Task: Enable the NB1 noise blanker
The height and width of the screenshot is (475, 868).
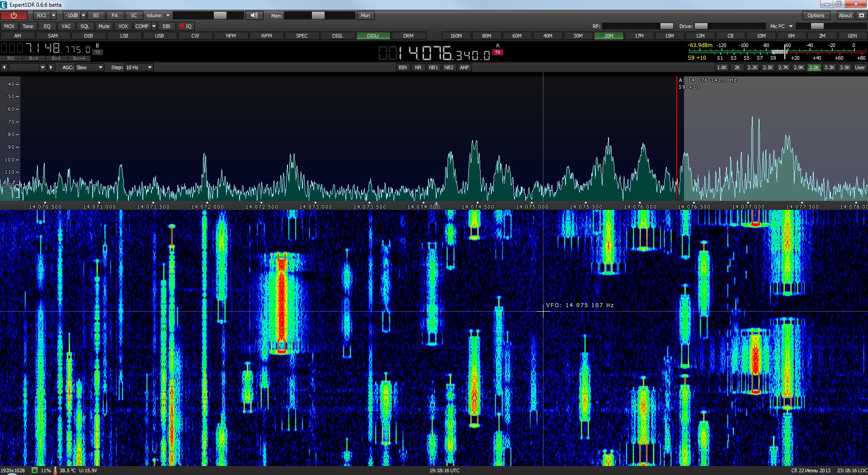Action: 433,67
